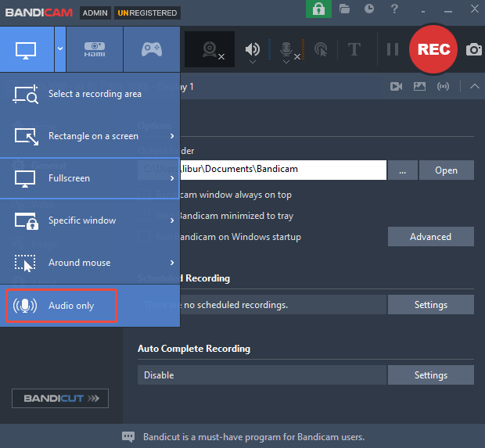Open Auto Complete Recording Settings

pyautogui.click(x=430, y=375)
